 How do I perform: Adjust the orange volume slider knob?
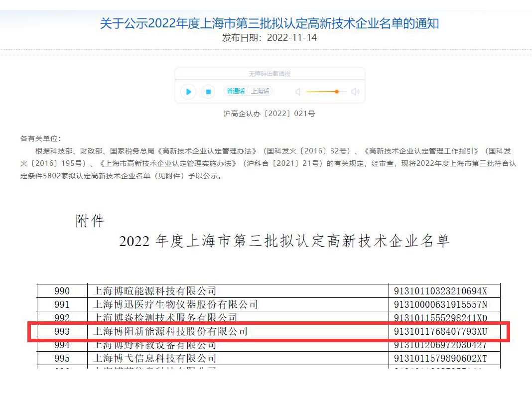click(337, 92)
